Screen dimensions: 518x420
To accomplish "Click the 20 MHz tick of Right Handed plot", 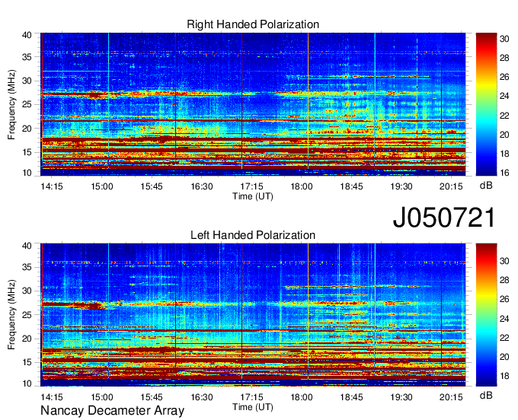I will click(27, 129).
